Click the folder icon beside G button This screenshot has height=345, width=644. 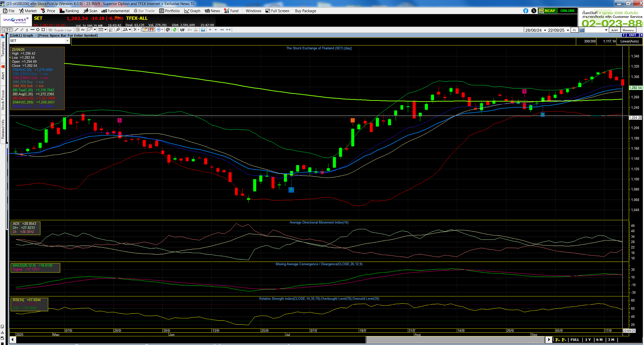click(x=582, y=30)
